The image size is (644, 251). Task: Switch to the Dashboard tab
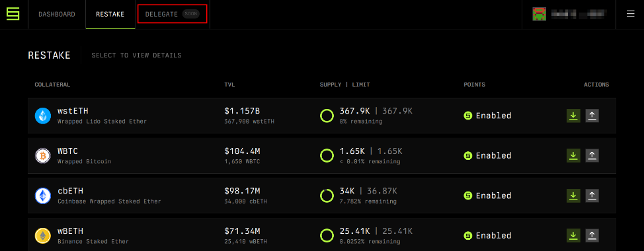[57, 15]
